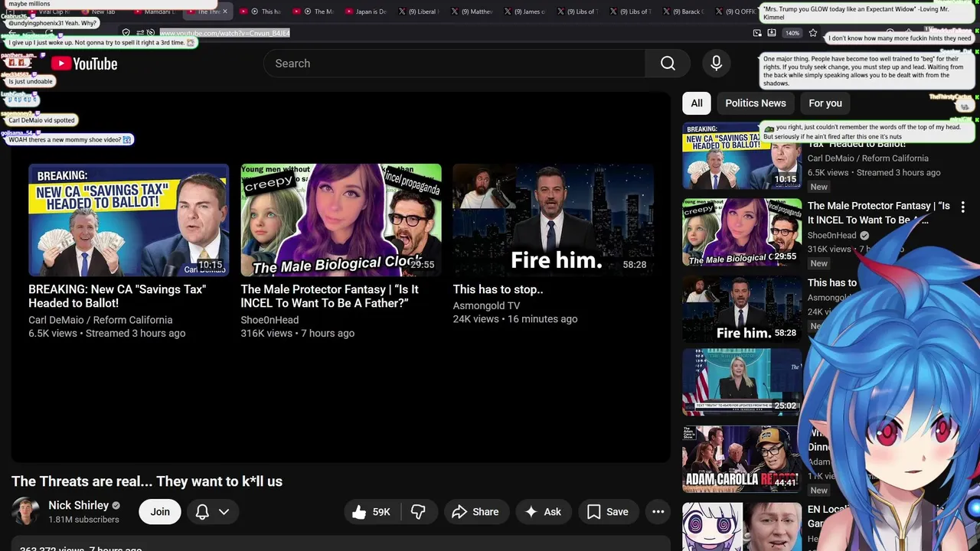
Task: Open the Carl DeMaio / Reform California end-screen channel link
Action: click(100, 320)
